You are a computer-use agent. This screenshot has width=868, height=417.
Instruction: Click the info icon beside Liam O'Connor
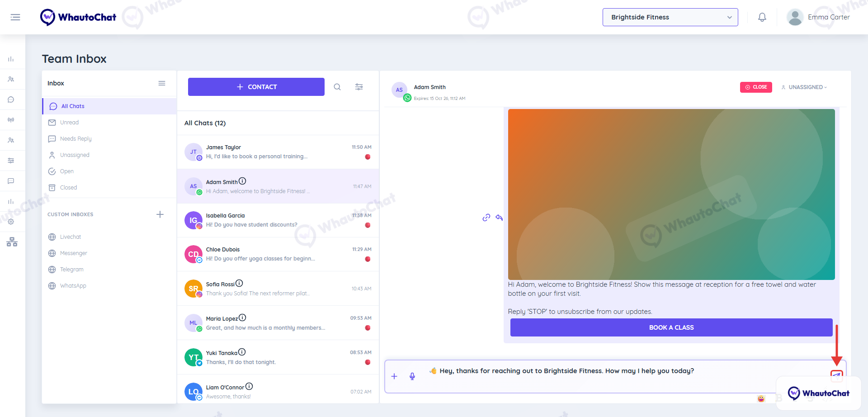pyautogui.click(x=249, y=386)
